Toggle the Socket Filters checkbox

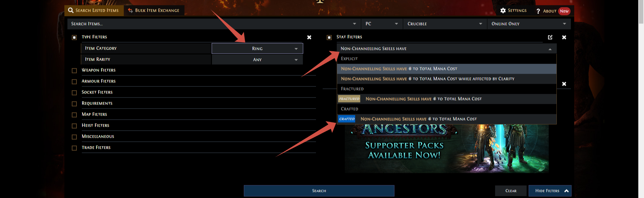74,92
